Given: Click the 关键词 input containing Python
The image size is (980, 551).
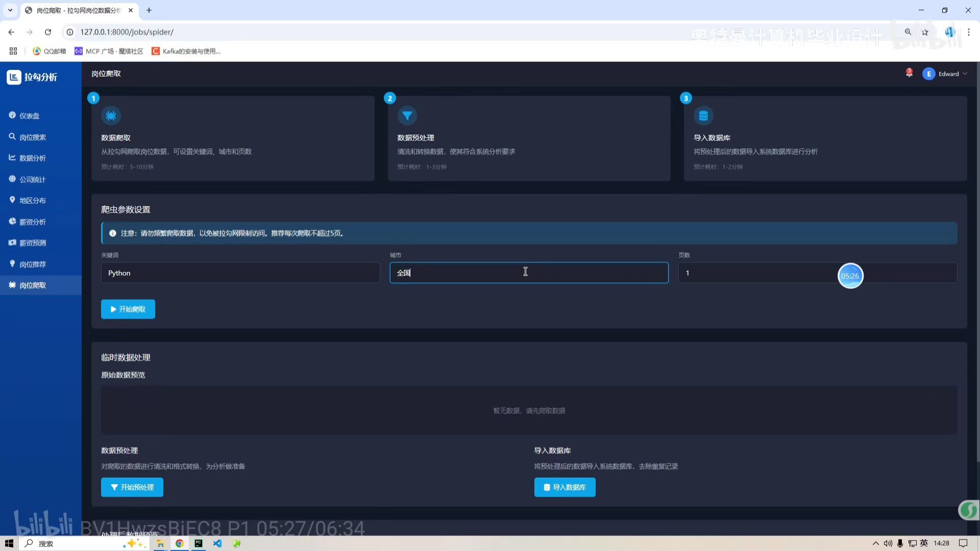Looking at the screenshot, I should [x=240, y=273].
